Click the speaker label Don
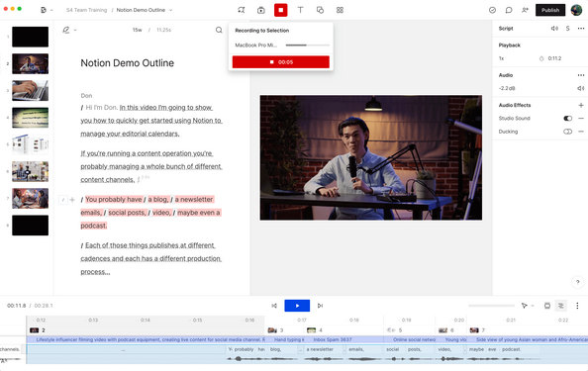Image resolution: width=588 pixels, height=371 pixels. click(86, 96)
